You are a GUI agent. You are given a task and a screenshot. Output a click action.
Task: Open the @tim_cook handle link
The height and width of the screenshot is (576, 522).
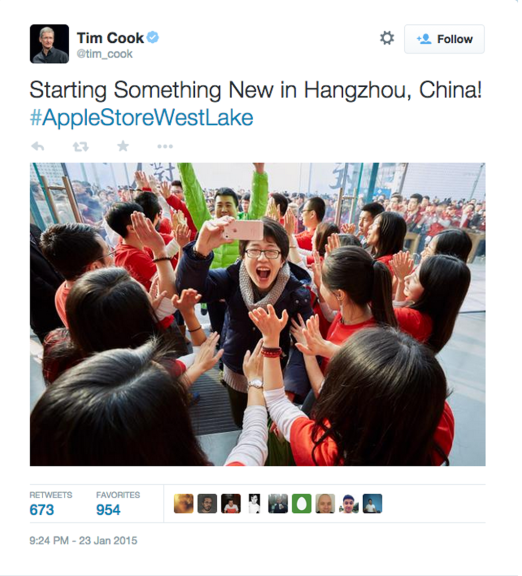[104, 54]
